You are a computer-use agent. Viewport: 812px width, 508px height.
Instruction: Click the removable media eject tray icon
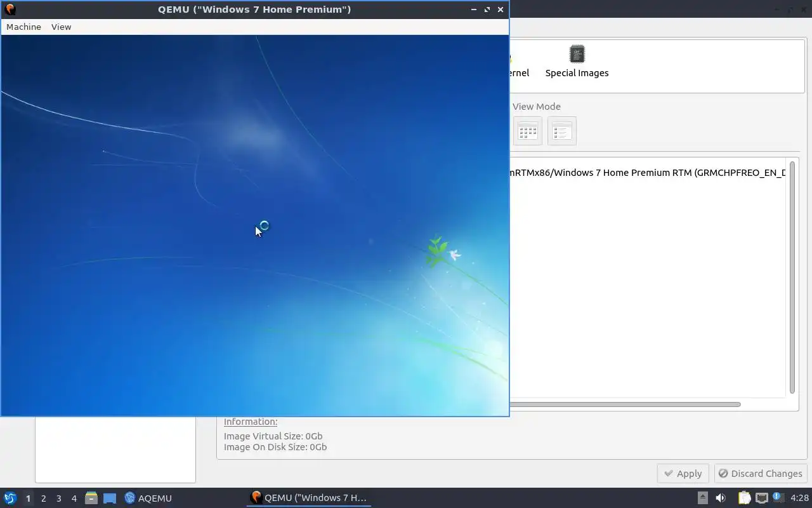pos(703,498)
